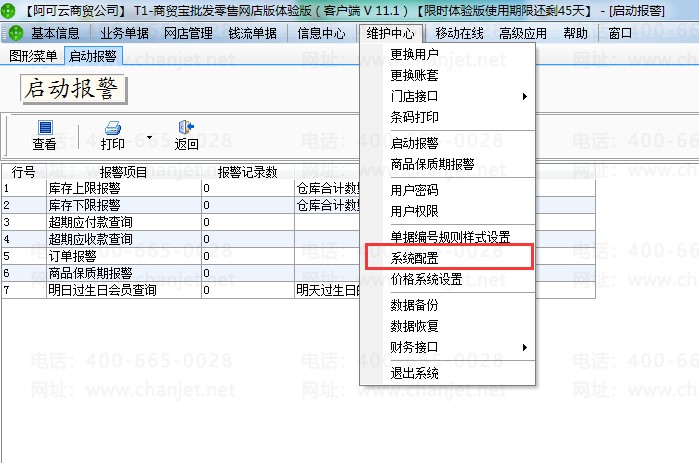Open the 高级应用 menu
The image size is (699, 463).
coord(523,33)
